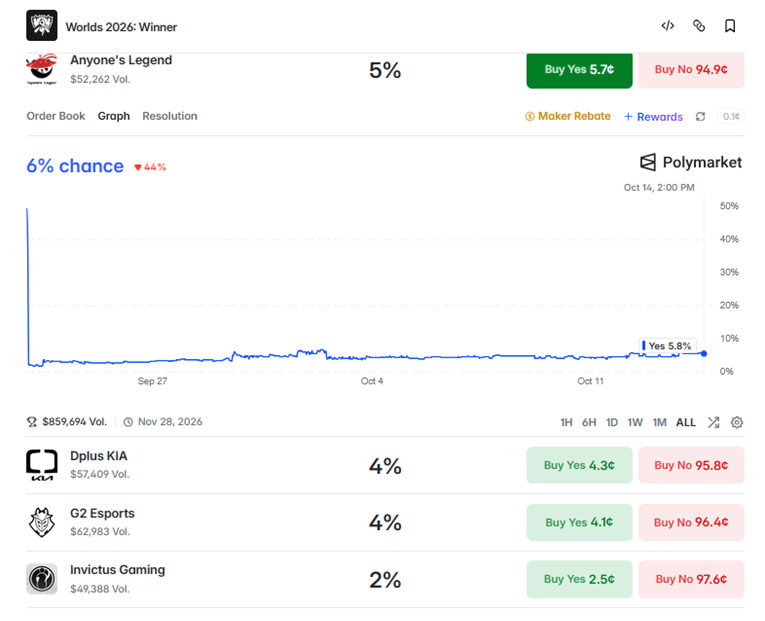Bookmark the Worlds 2026 market
Viewport: 765px width, 621px height.
pos(730,26)
